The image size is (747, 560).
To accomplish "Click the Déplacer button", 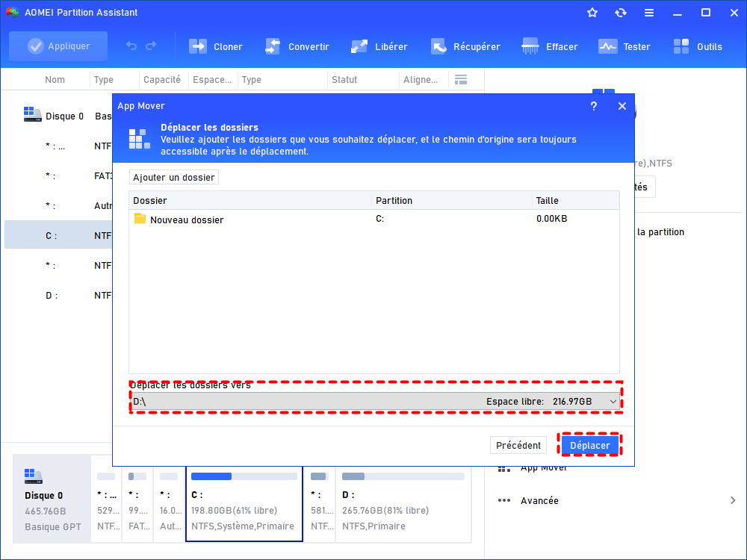I will click(589, 444).
